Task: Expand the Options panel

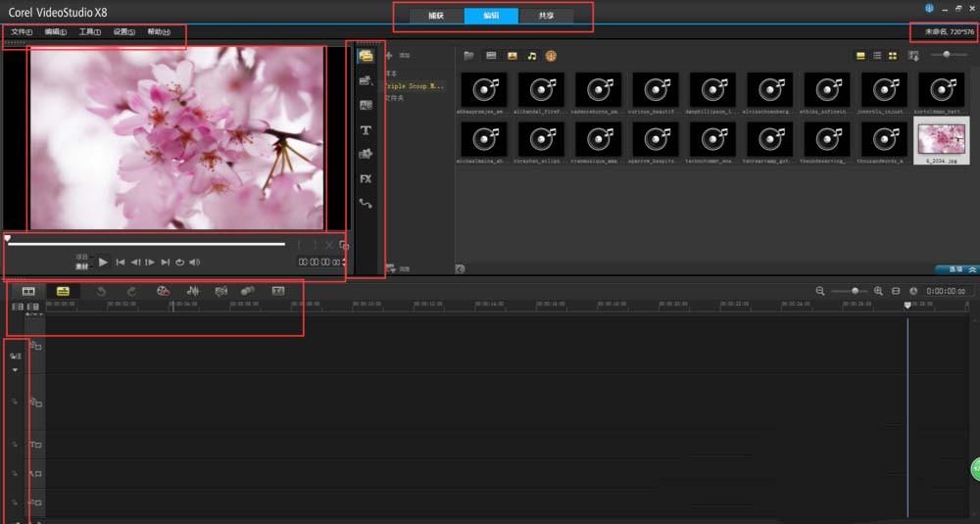Action: 956,268
